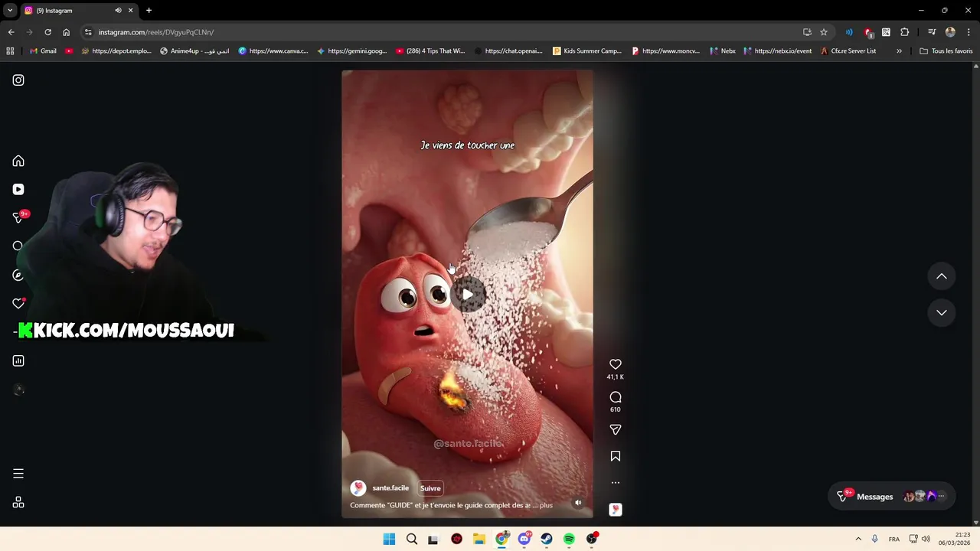The image size is (980, 551).
Task: Follow sante.facile with the Suivre button
Action: 430,488
